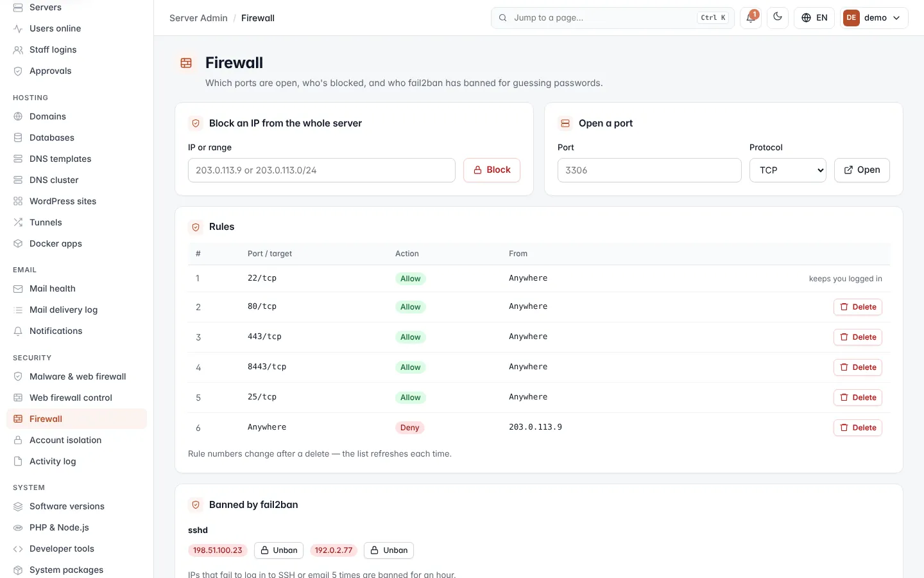Viewport: 924px width, 578px height.
Task: Click the Firewall brick icon in sidebar
Action: click(18, 419)
